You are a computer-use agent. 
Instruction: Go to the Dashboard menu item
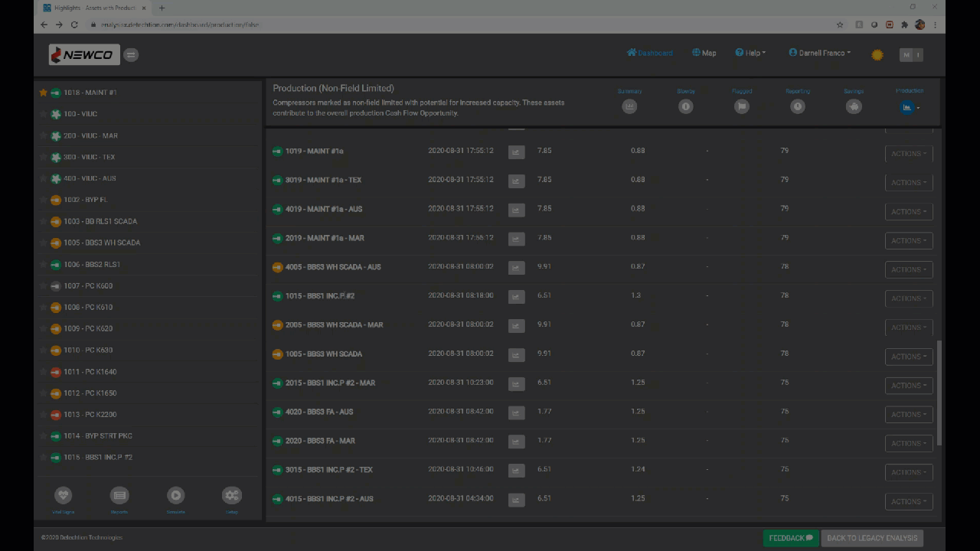tap(649, 53)
